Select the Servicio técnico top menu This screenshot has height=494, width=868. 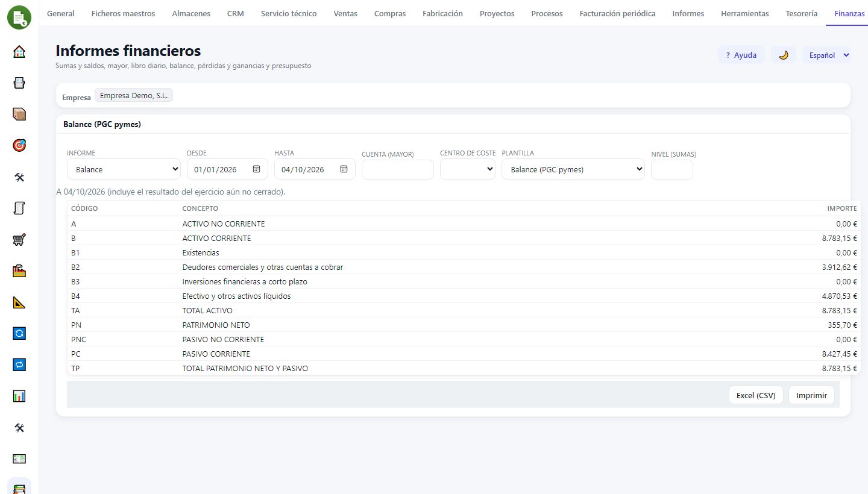coord(289,13)
